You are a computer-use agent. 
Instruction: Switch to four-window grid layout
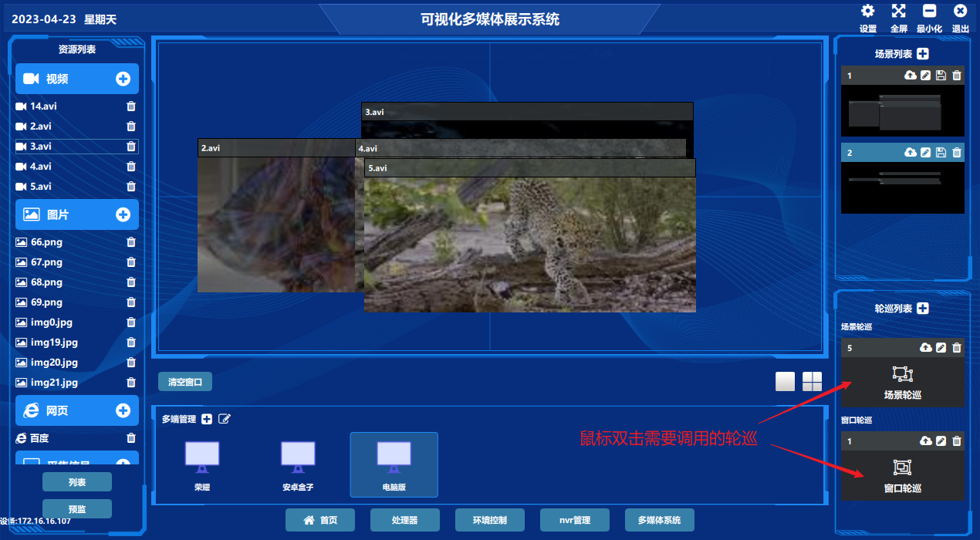[812, 381]
